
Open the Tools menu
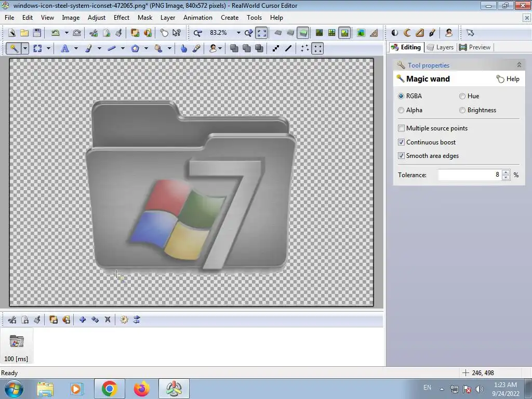click(x=254, y=18)
